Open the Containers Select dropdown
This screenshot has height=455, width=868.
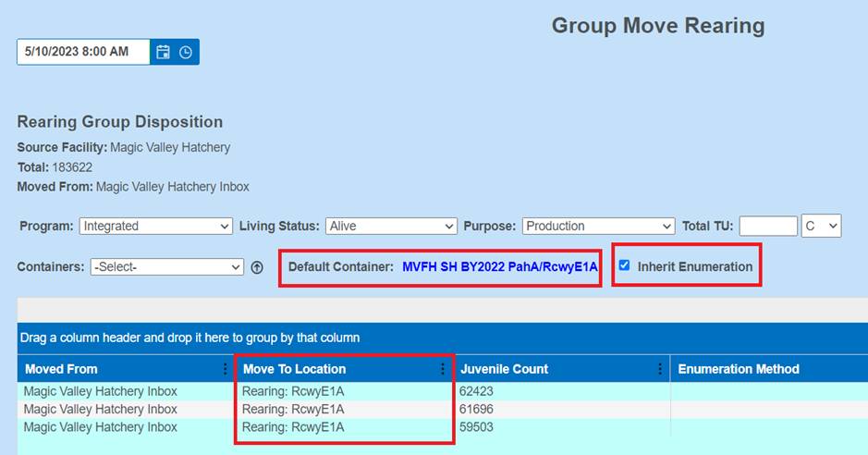click(x=167, y=267)
